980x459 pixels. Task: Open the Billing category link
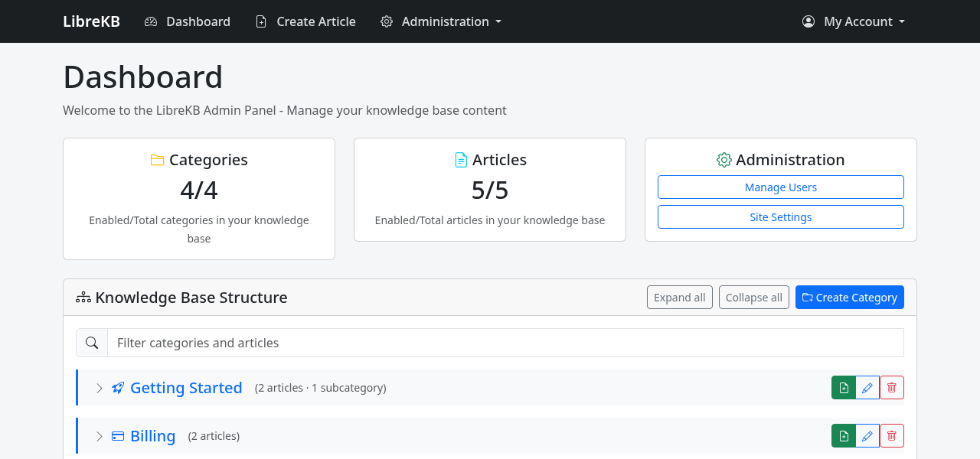coord(153,436)
